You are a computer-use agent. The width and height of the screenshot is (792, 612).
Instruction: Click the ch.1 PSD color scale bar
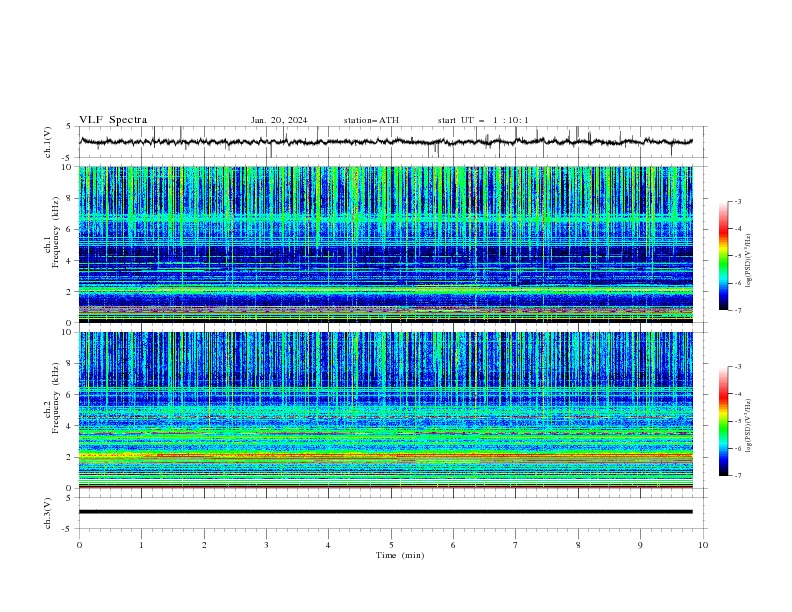pyautogui.click(x=723, y=256)
